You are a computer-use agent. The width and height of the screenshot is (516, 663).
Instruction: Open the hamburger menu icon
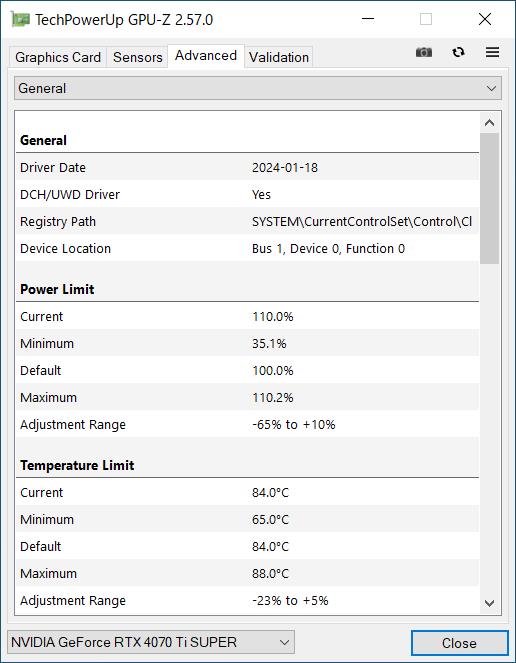[492, 52]
